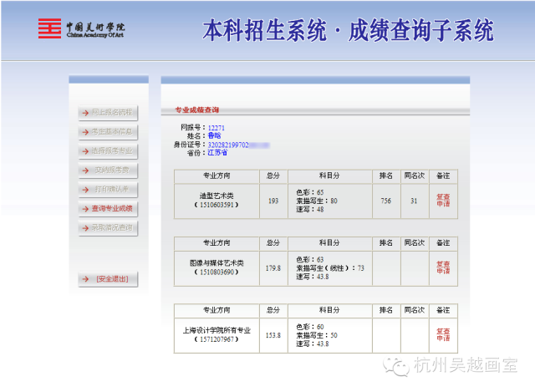Click the 专业成绩查询 section heading
Screen dimensions: 535x392
[196, 109]
